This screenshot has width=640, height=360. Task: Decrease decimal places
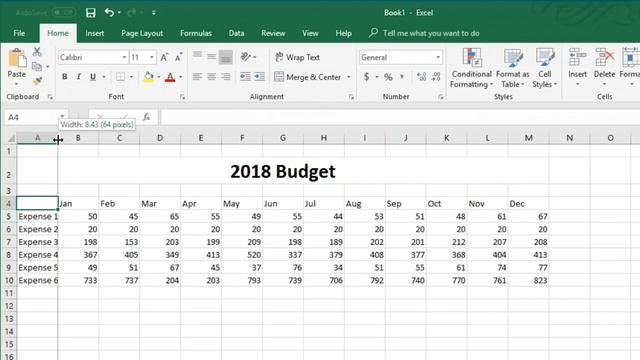pos(436,77)
